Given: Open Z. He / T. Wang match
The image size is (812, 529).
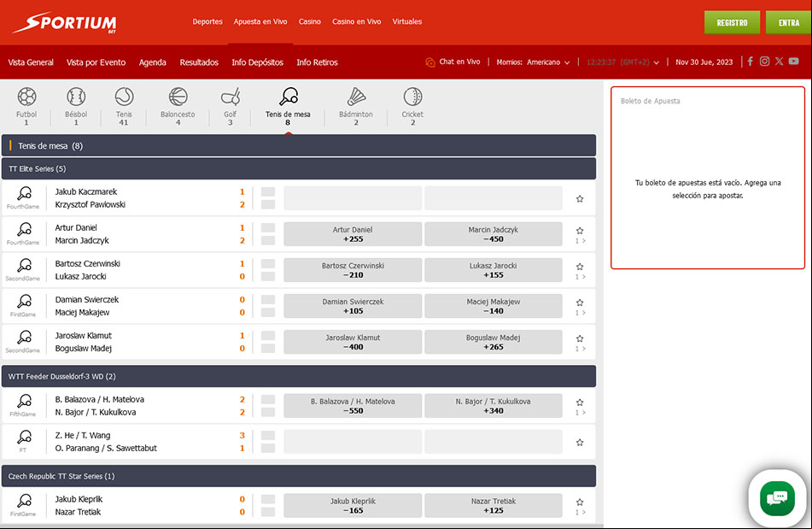Looking at the screenshot, I should 106,442.
